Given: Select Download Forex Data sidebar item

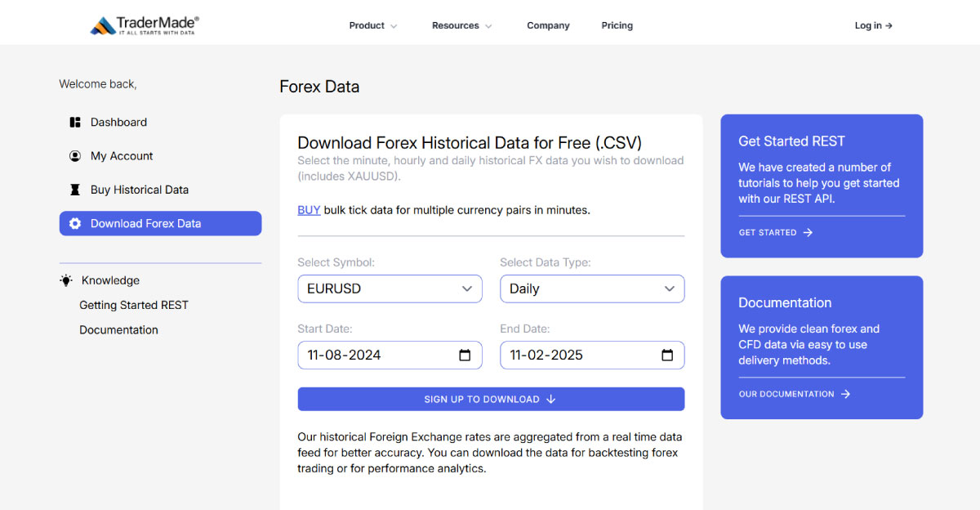Looking at the screenshot, I should (160, 224).
